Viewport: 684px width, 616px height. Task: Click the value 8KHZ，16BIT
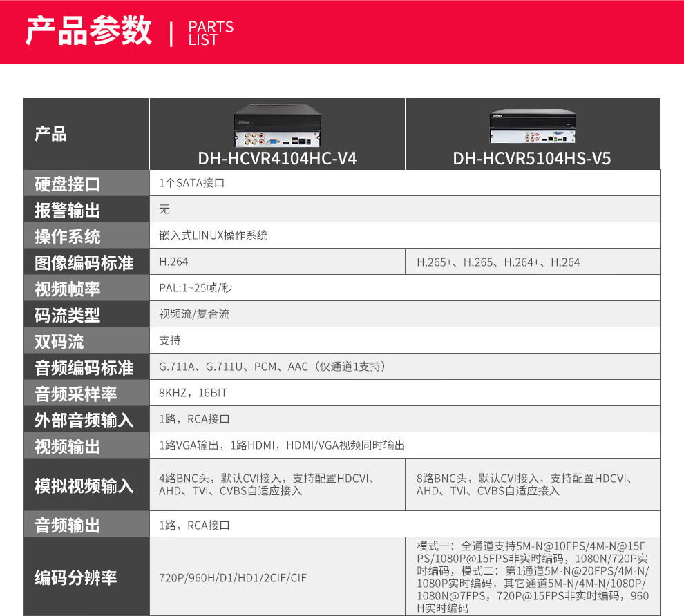(193, 393)
